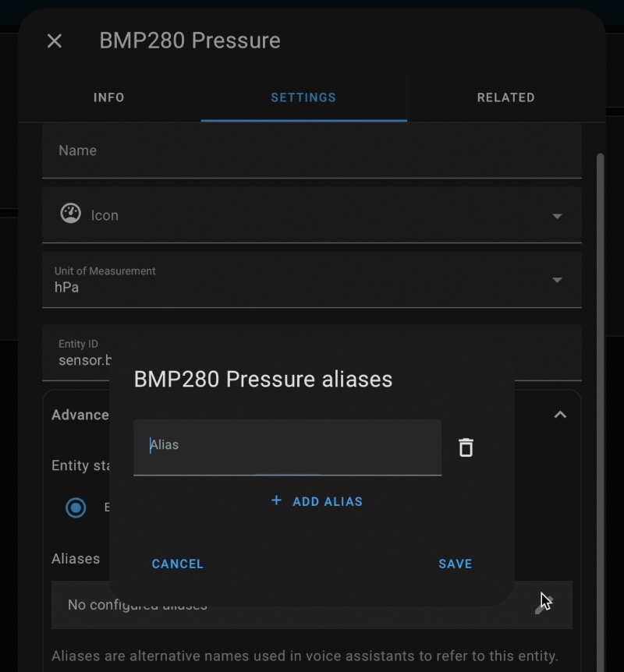Collapse the Advanced settings section
The height and width of the screenshot is (672, 624).
pyautogui.click(x=560, y=415)
